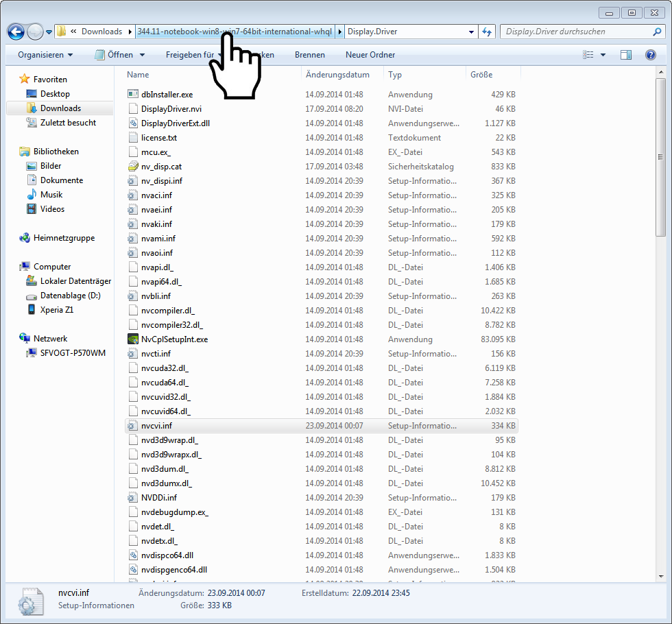The height and width of the screenshot is (624, 672).
Task: Click the Videos filmstrip icon
Action: click(32, 208)
